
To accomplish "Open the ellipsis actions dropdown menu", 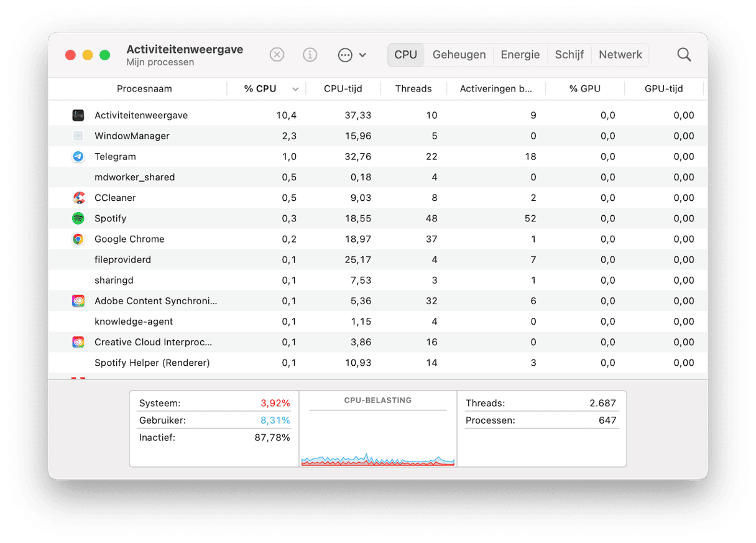I will pos(351,55).
